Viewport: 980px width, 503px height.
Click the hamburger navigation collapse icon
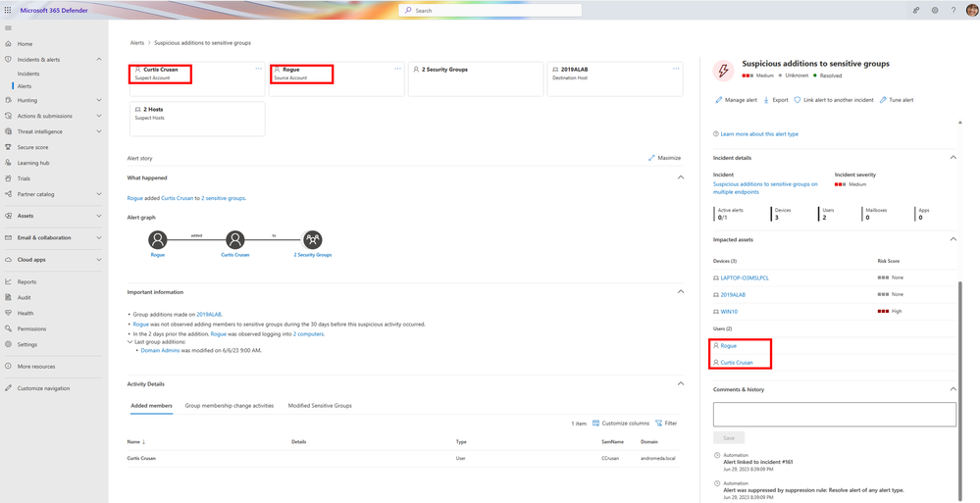(8, 28)
